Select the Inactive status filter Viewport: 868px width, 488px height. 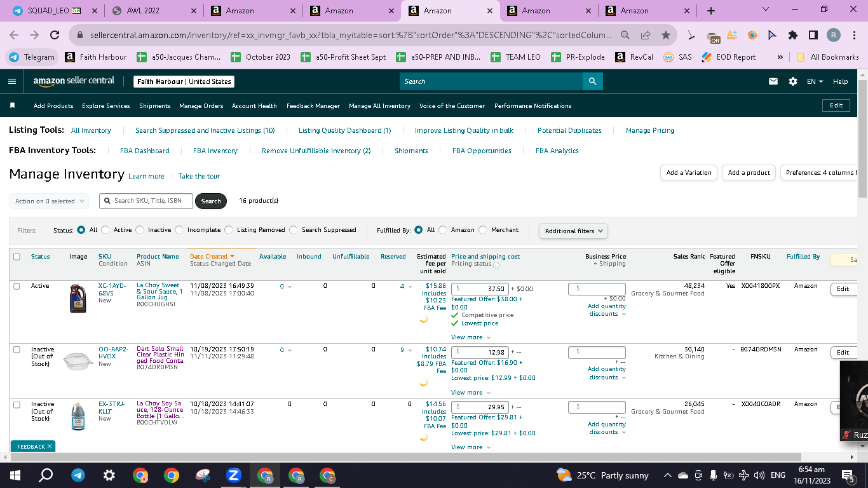[x=140, y=230]
